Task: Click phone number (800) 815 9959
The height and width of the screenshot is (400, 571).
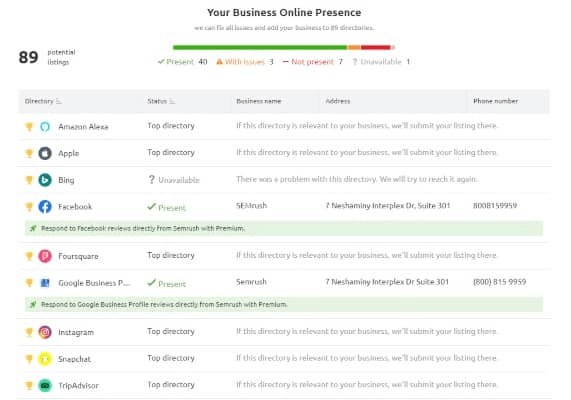Action: pos(499,282)
